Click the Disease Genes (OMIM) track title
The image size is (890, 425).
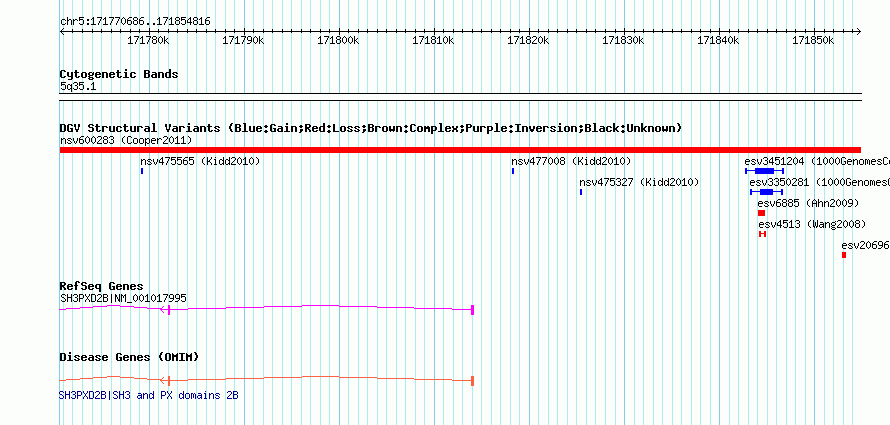click(x=129, y=357)
